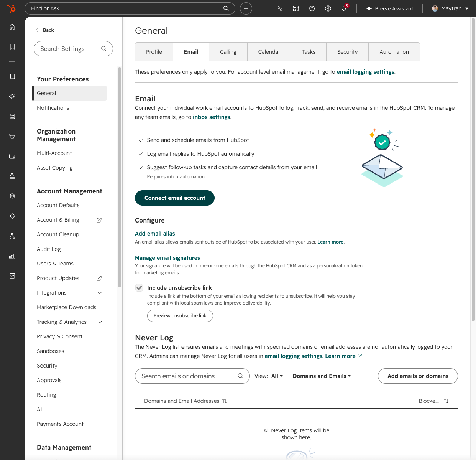Open Account Defaults settings
The width and height of the screenshot is (476, 460).
58,205
